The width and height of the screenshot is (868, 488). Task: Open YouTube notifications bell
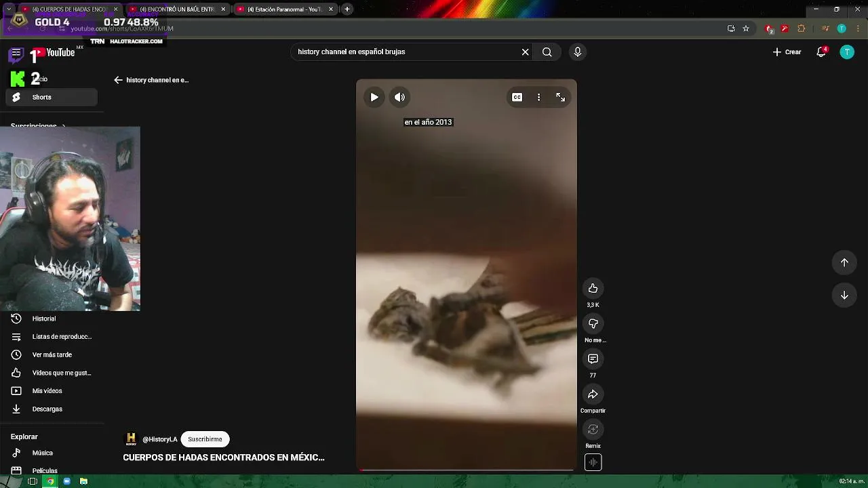821,52
